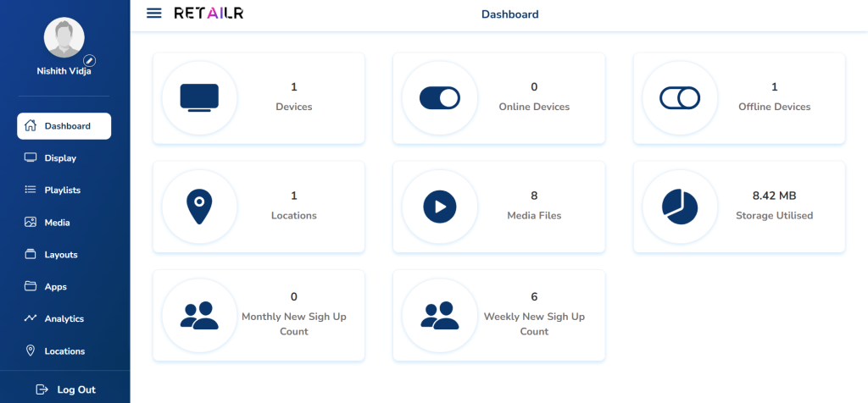Click the people icon for Monthly Sign Up
The image size is (868, 403).
pos(199,315)
